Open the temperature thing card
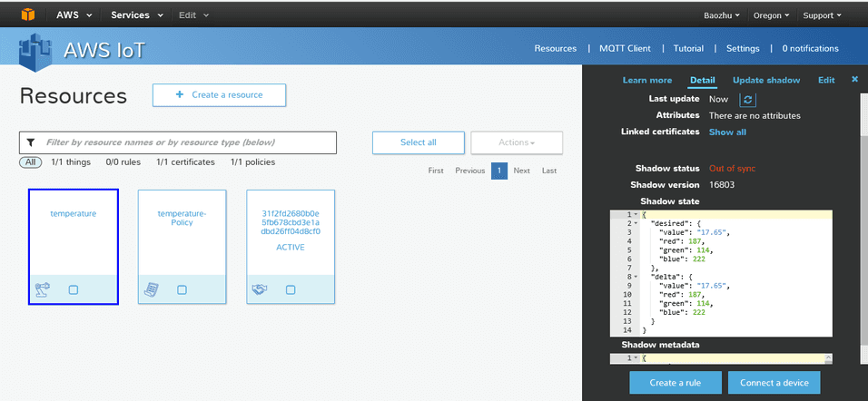This screenshot has height=401, width=868. point(73,247)
